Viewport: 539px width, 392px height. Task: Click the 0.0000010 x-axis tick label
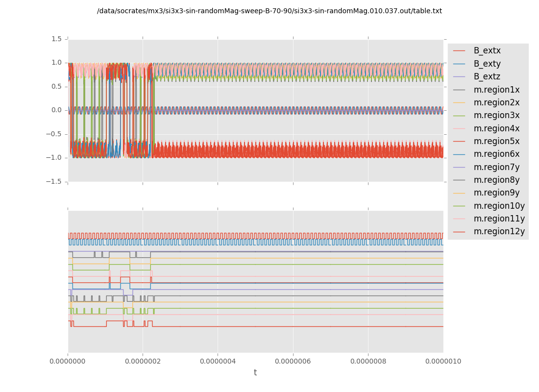click(x=443, y=361)
